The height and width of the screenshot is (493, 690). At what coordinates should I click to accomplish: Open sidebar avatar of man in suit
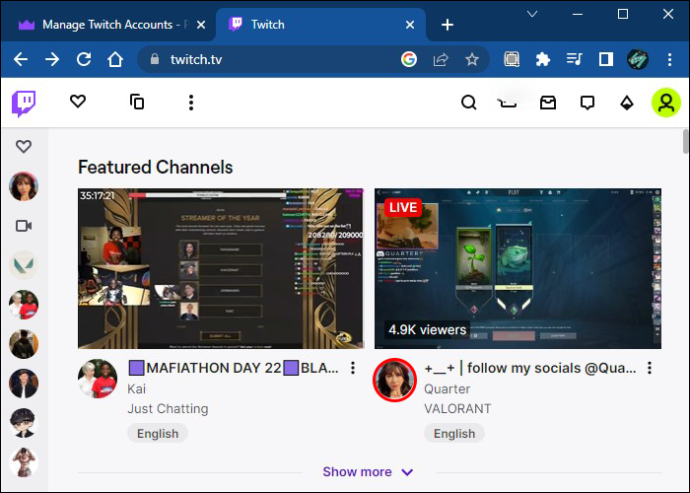pos(24,383)
